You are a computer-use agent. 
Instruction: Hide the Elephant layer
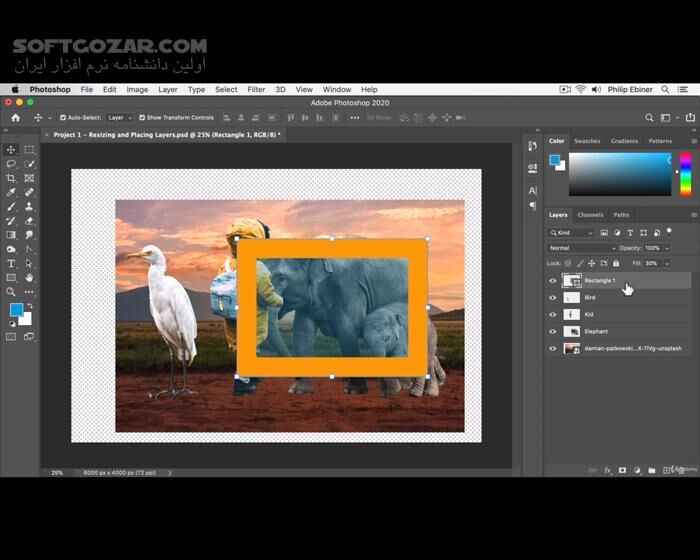(x=553, y=332)
